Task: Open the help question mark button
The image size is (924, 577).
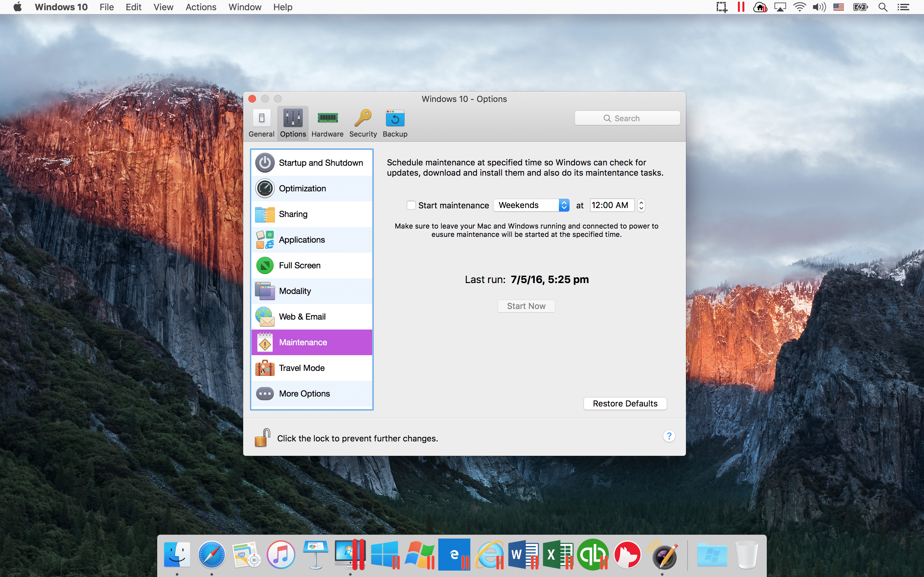Action: [x=669, y=436]
